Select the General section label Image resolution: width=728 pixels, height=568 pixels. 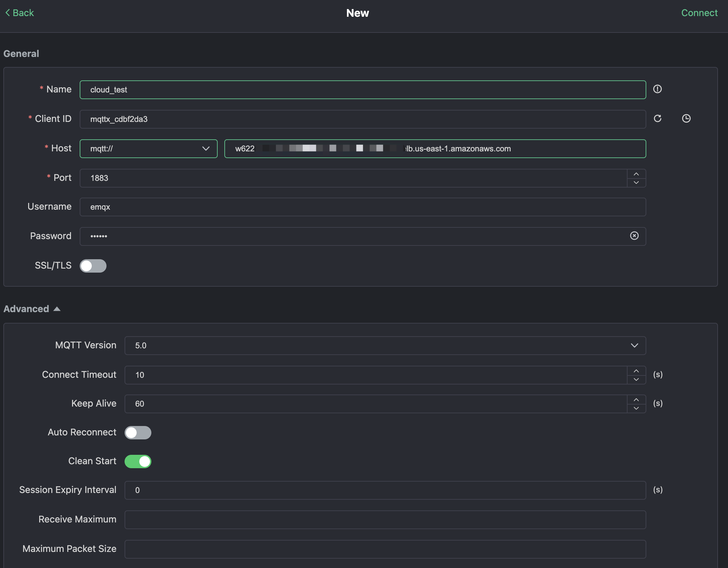point(21,54)
